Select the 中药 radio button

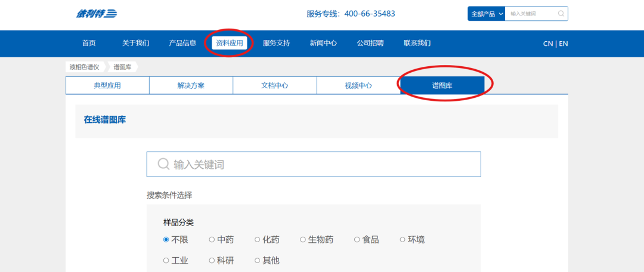[212, 240]
